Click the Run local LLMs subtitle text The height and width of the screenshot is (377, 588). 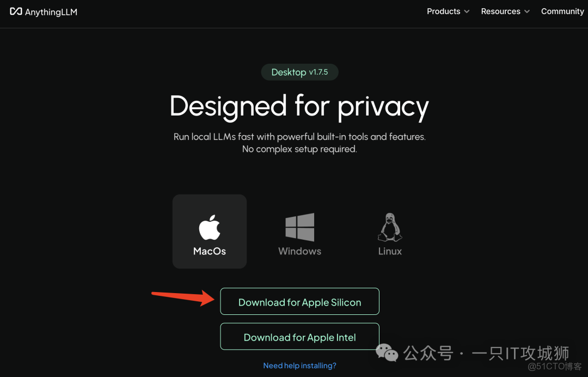299,137
